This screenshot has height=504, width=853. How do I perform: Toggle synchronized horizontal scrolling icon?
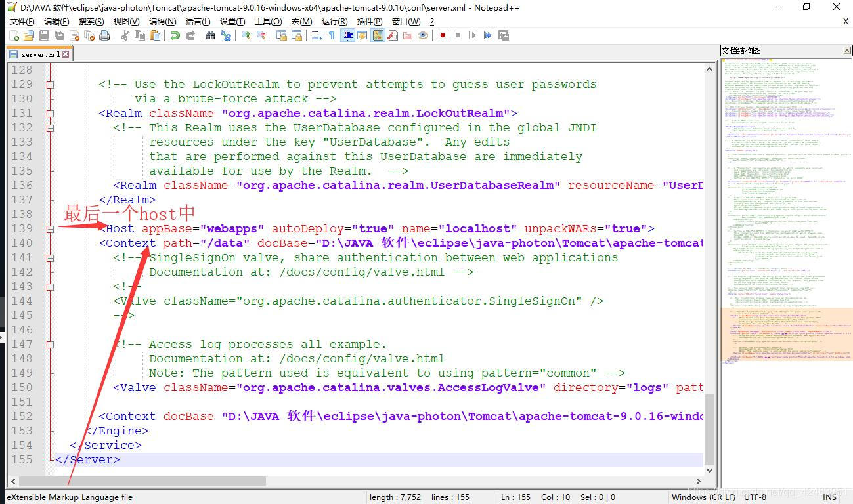296,35
